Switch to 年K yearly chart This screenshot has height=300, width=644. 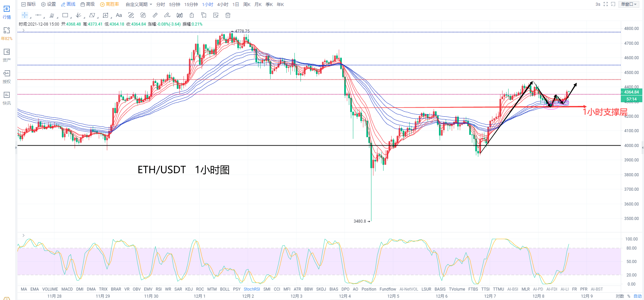click(x=280, y=4)
